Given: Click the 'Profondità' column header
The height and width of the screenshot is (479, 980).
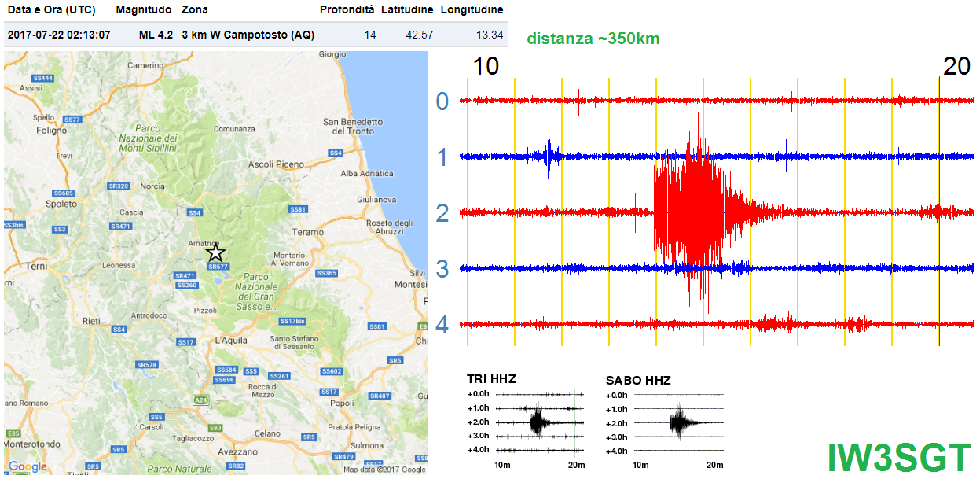Looking at the screenshot, I should 347,10.
